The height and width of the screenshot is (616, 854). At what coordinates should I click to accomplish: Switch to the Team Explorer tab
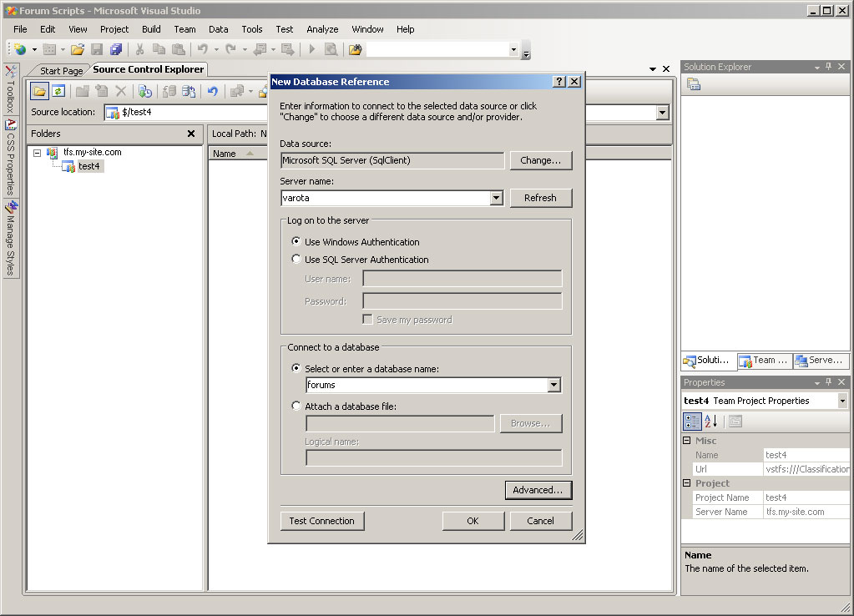point(765,360)
